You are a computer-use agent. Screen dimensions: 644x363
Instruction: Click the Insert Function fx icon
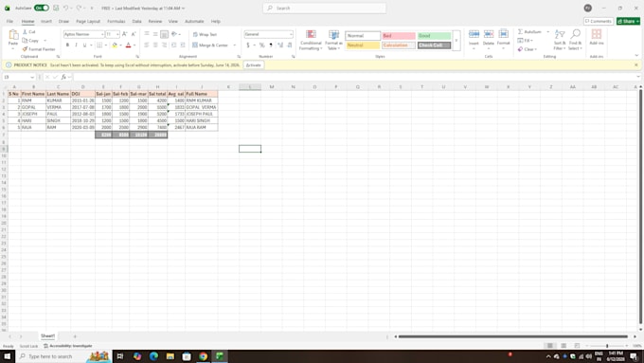point(63,77)
